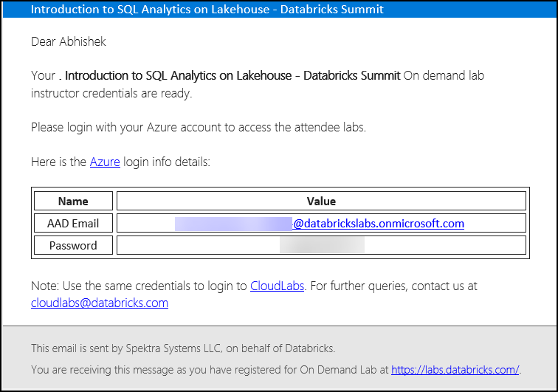Click the 'AAD Email' table cell
Screen dimensions: 558x392
(x=73, y=223)
